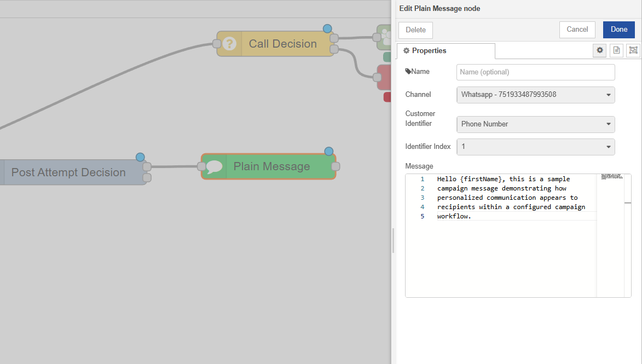Viewport: 642px width, 364px height.
Task: Click the Plain Message speech bubble icon
Action: pos(214,166)
